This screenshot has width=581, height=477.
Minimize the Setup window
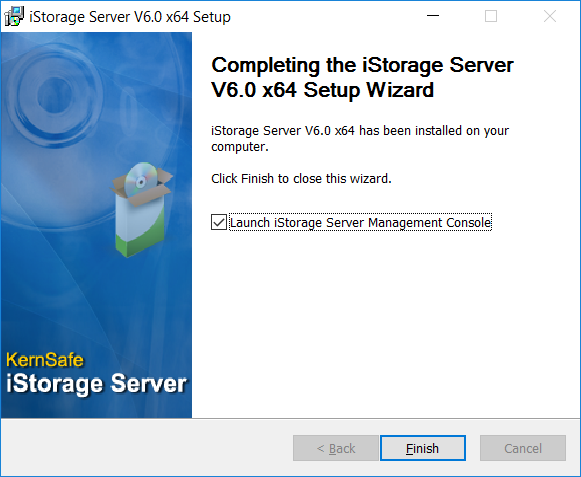coord(433,16)
